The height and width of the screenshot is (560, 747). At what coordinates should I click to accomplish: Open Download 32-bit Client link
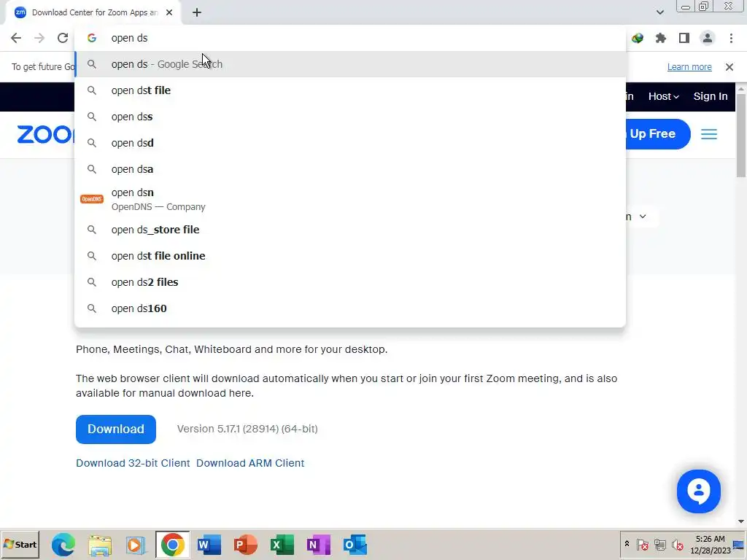133,463
